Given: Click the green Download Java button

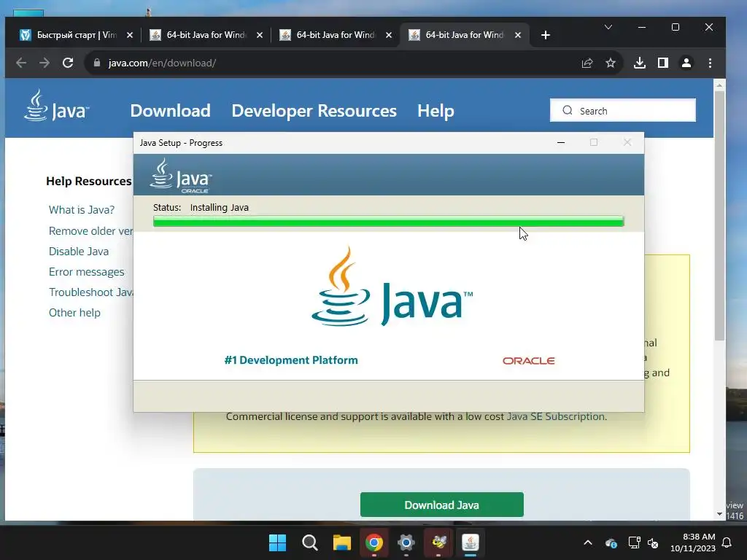Looking at the screenshot, I should 441,505.
